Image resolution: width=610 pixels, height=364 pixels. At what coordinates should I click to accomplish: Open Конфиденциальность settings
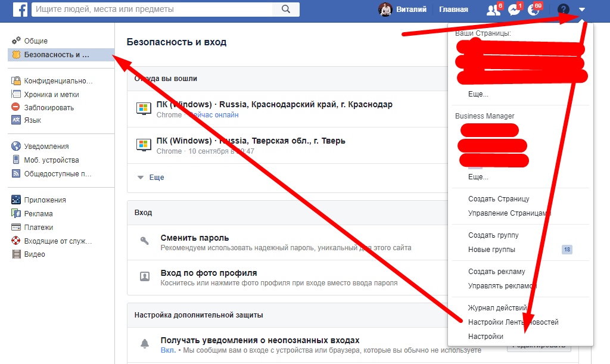coord(58,81)
